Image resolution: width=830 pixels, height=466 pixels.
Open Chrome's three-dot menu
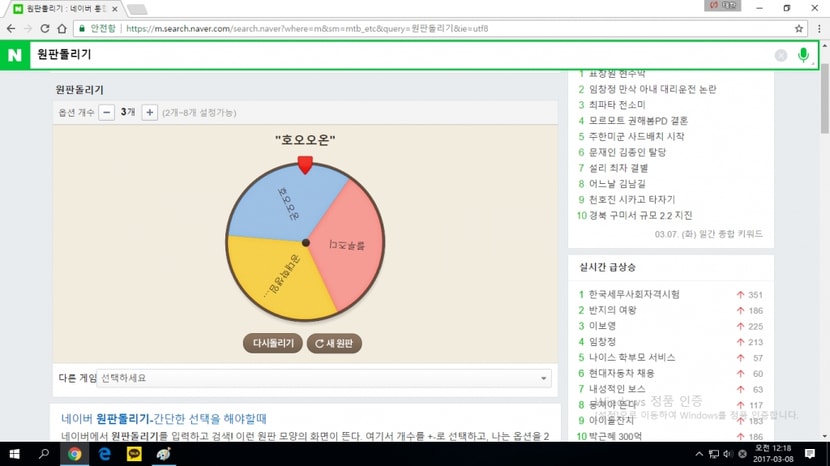tap(819, 29)
